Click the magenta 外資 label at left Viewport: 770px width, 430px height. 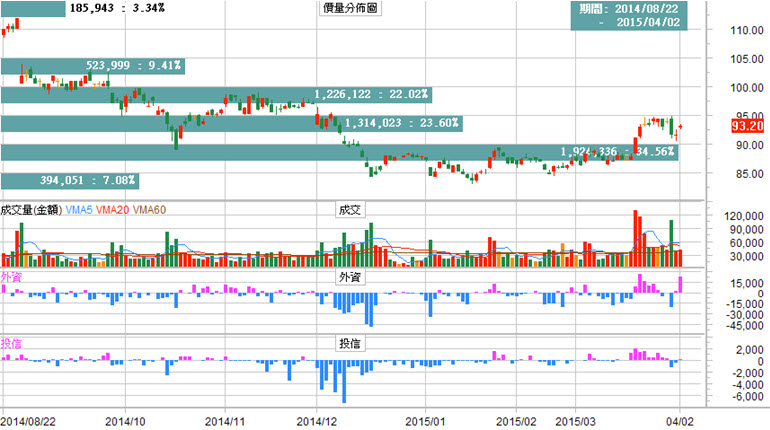(x=12, y=277)
